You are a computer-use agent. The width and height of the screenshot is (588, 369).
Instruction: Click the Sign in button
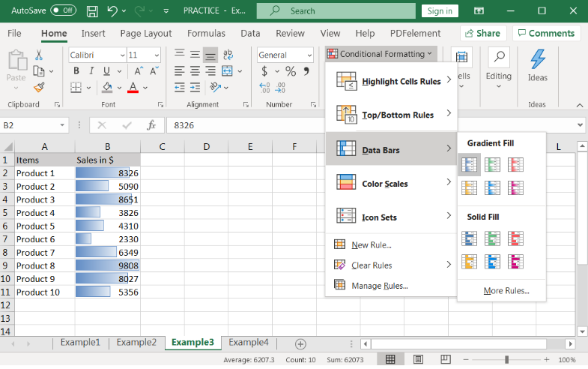[x=440, y=11]
